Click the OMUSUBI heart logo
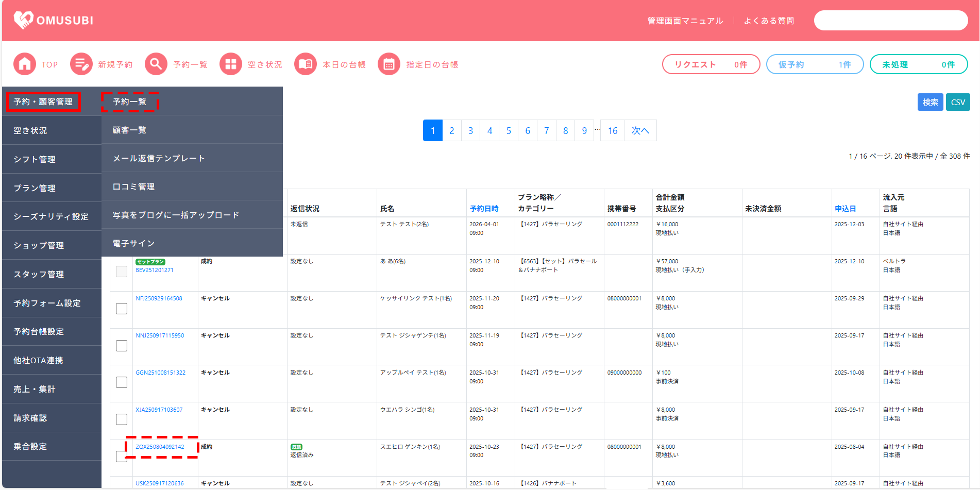 pyautogui.click(x=24, y=20)
